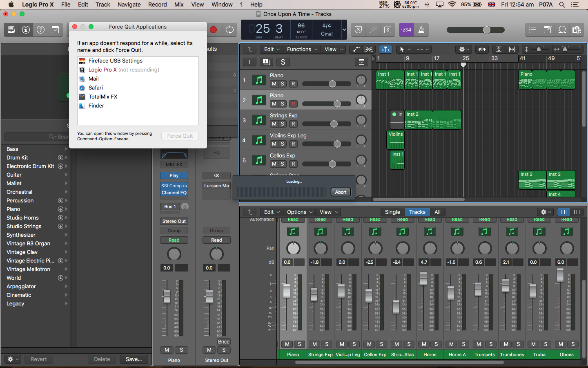Select Logic Pro X in Force Quit list
Image resolution: width=588 pixels, height=368 pixels.
(102, 70)
